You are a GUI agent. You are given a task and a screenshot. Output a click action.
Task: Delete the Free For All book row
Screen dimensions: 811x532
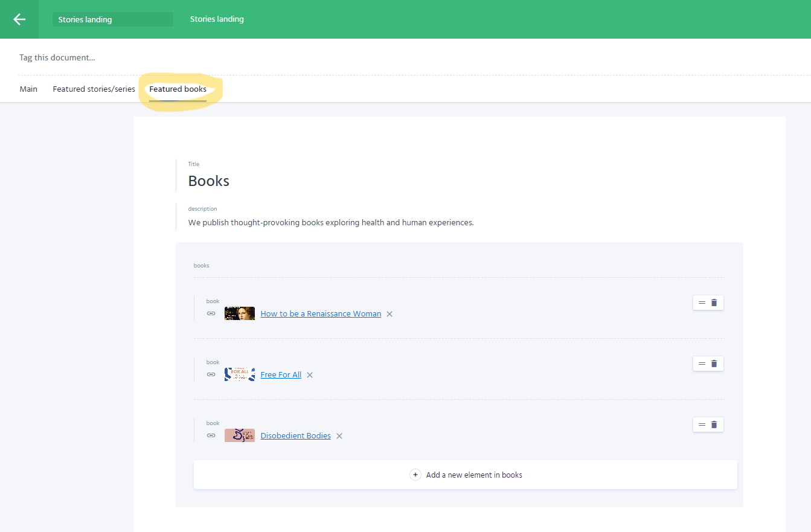714,364
